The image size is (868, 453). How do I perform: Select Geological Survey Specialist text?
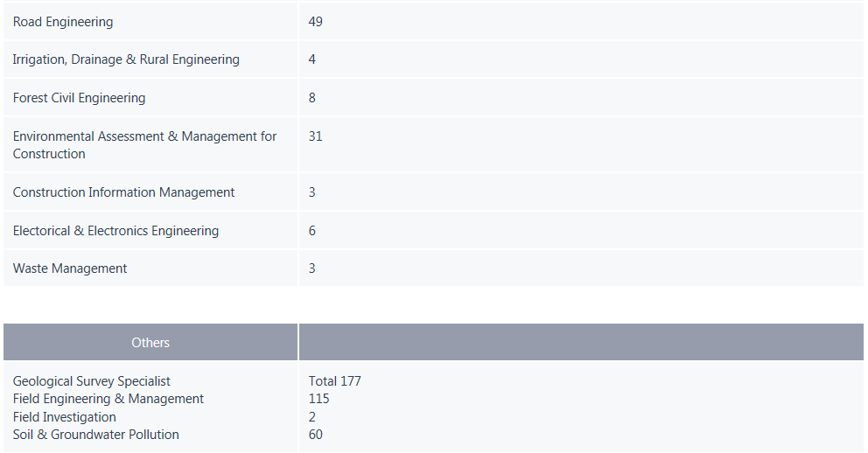pyautogui.click(x=91, y=381)
